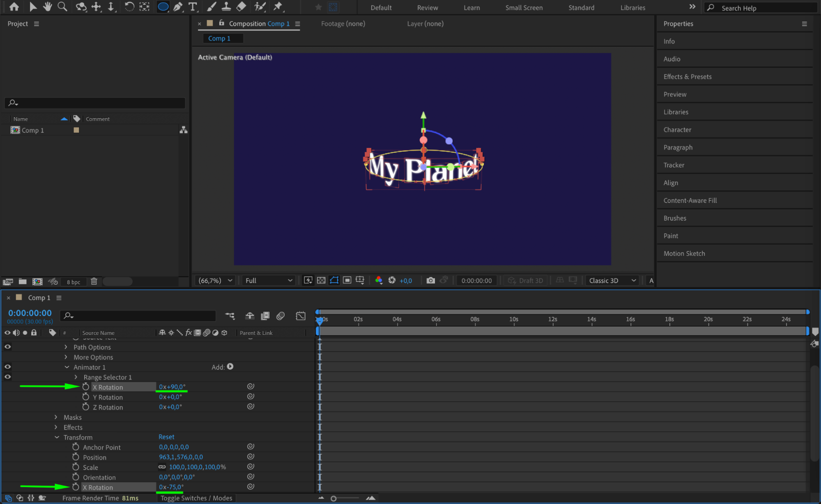Screen dimensions: 821x504
Task: Click the snapshot camera icon
Action: click(430, 280)
